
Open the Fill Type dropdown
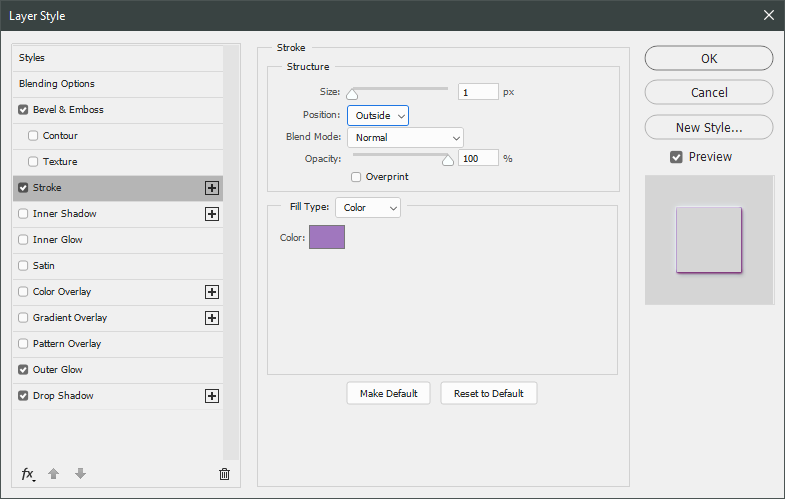click(x=367, y=208)
